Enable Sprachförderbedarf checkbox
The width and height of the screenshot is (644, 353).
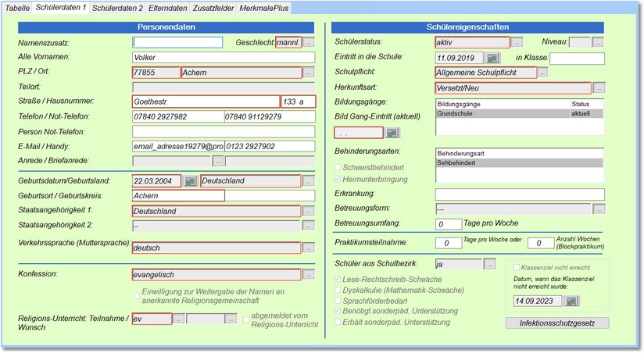[x=338, y=299]
